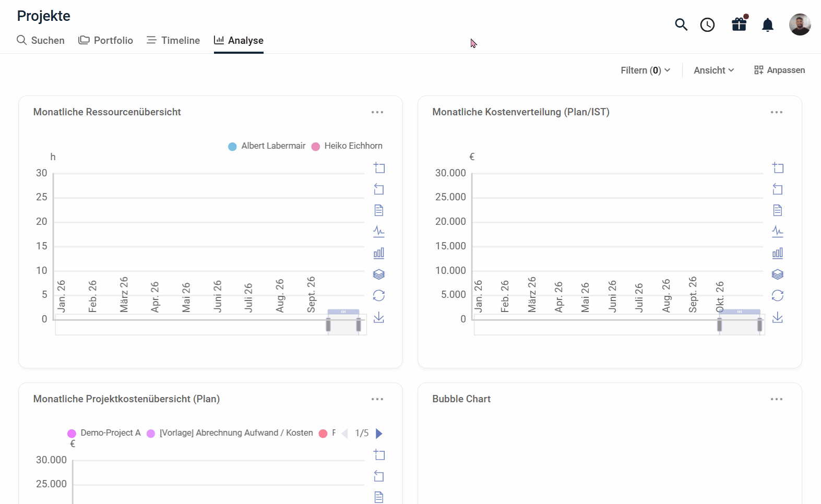Switch Kostenverteilung chart to bar type

click(778, 253)
